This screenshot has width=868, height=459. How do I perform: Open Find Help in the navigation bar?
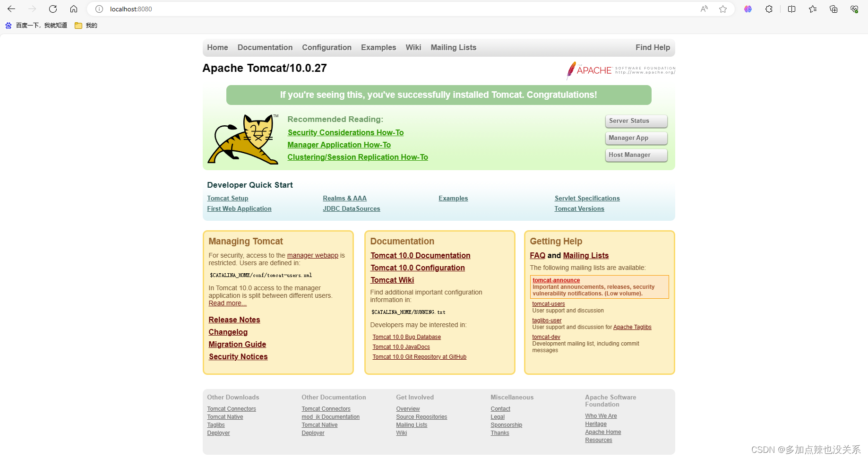(653, 47)
